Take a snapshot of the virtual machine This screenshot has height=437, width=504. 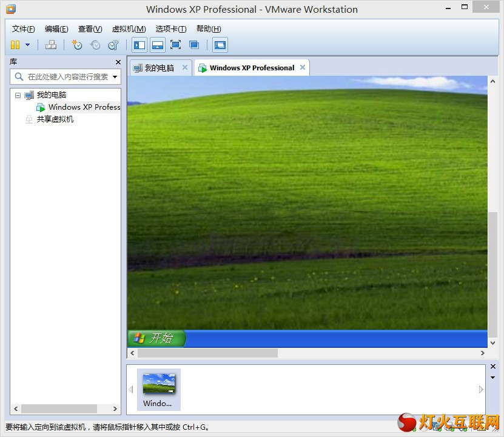[77, 45]
